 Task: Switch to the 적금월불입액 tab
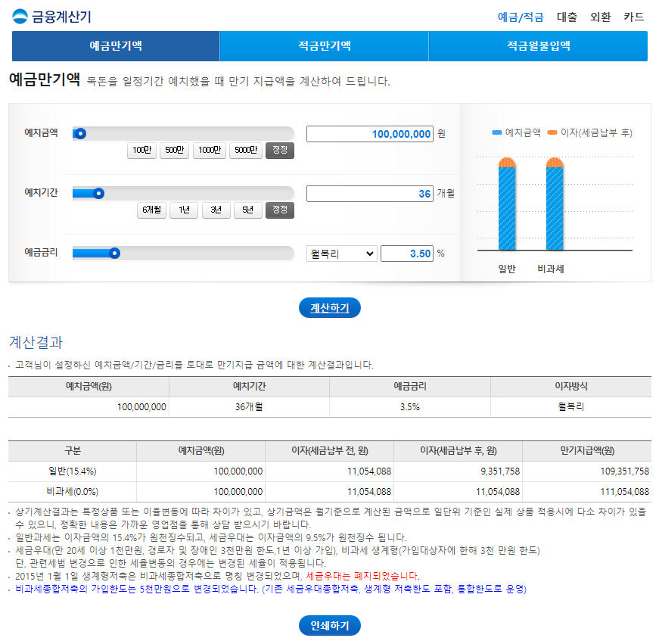[537, 46]
